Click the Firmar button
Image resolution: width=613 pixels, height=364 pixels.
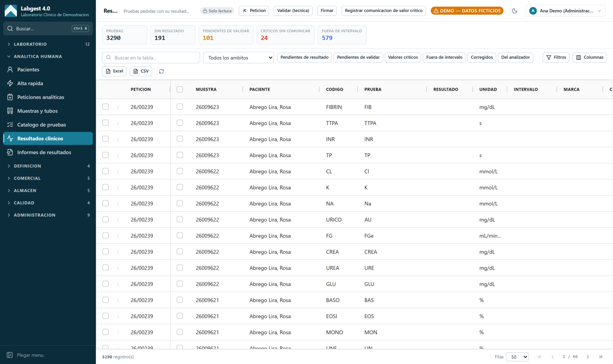(x=327, y=11)
